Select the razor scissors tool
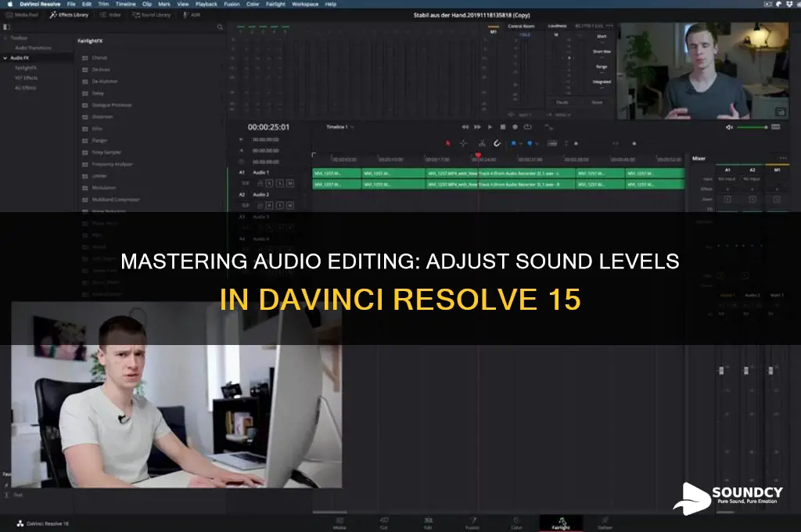 click(482, 144)
